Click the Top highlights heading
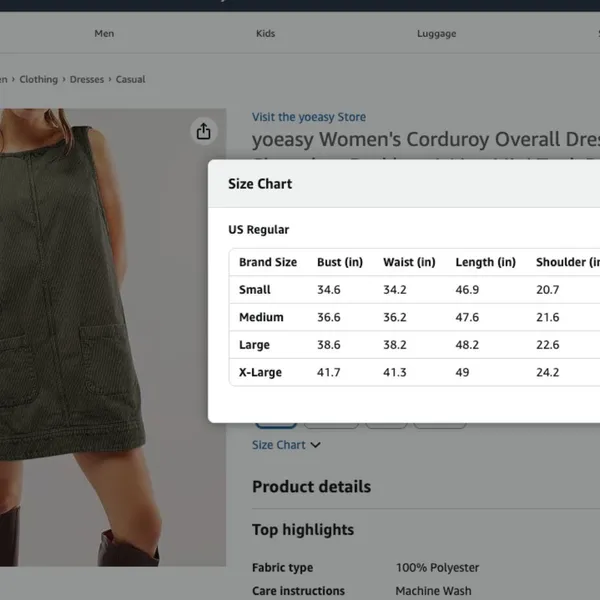 (303, 530)
